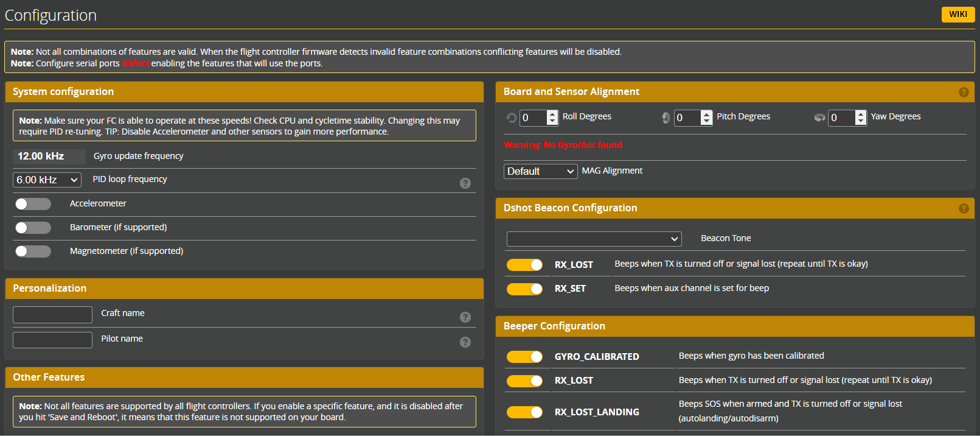The width and height of the screenshot is (980, 436).
Task: Open the Beacon Tone dropdown
Action: [594, 239]
